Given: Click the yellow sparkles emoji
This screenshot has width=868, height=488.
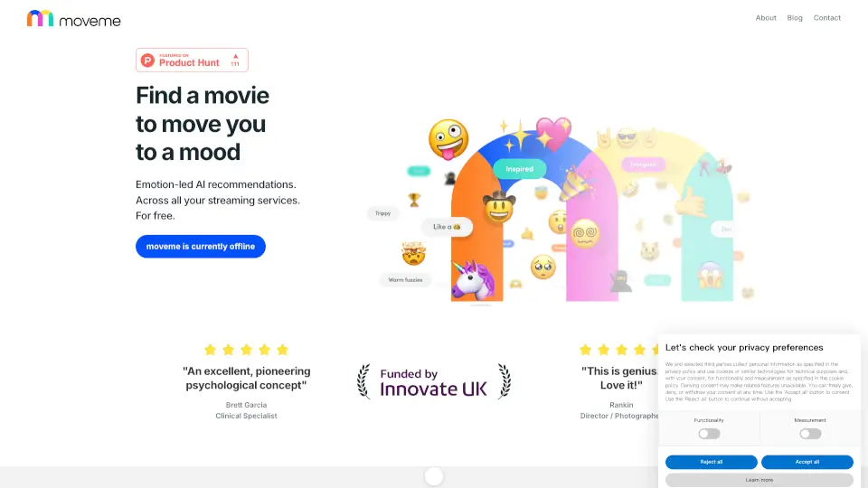Looking at the screenshot, I should click(x=515, y=136).
